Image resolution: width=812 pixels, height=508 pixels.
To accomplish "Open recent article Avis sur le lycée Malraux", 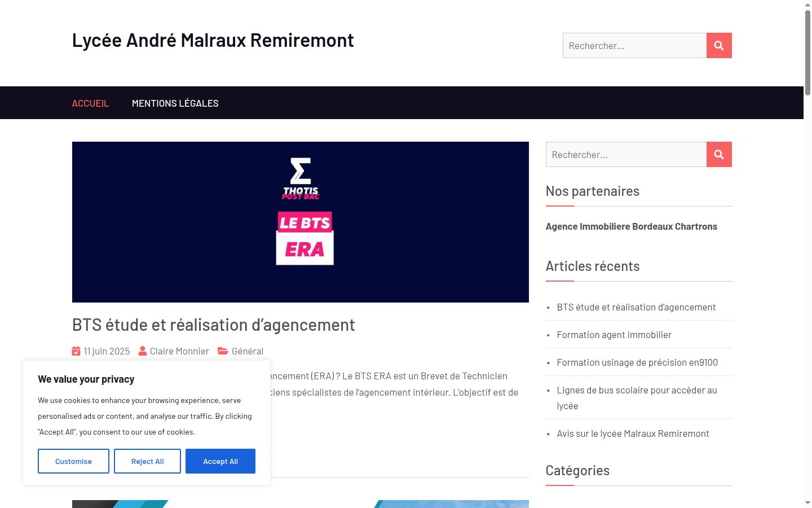I will (x=633, y=433).
